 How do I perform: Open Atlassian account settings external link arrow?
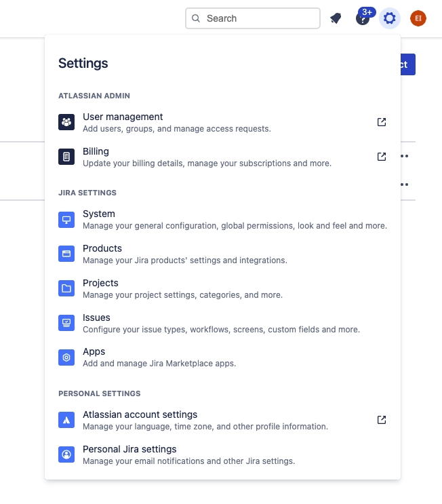[382, 420]
